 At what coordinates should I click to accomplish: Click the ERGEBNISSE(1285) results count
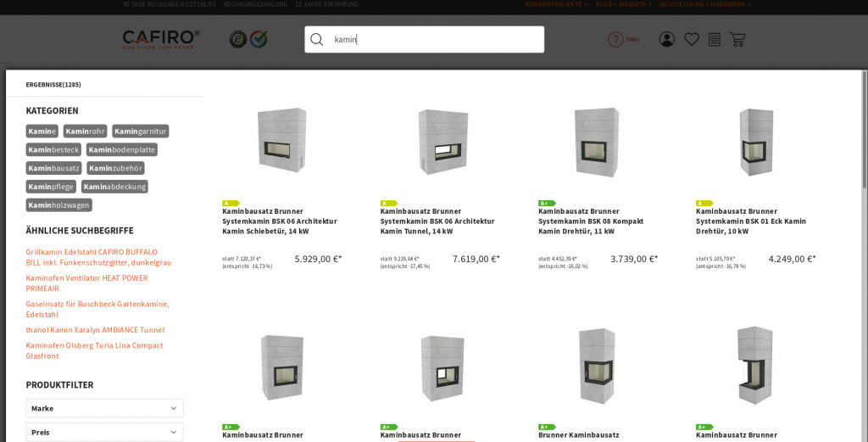53,85
